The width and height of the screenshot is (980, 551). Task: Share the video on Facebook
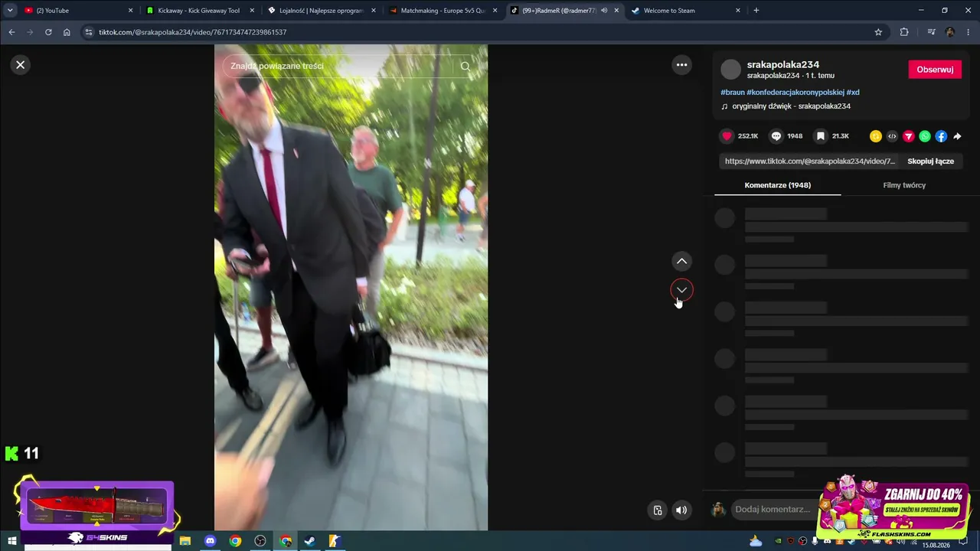point(941,136)
